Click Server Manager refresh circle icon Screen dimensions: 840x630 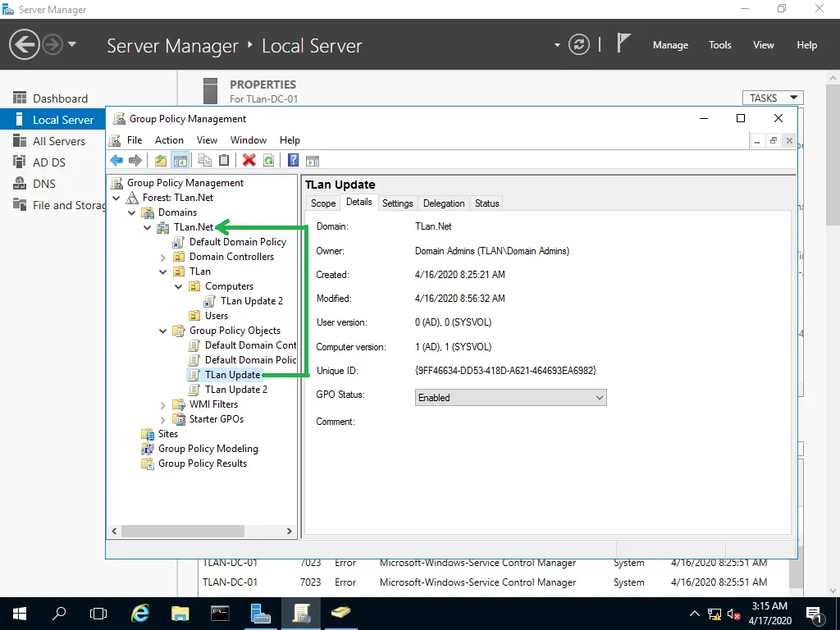[x=579, y=44]
